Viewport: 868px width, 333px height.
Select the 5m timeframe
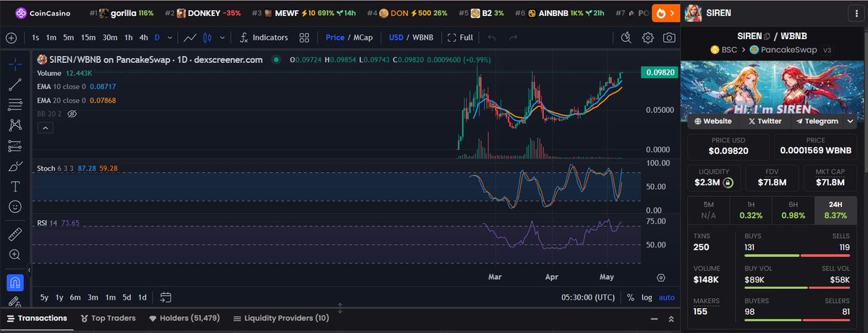click(68, 38)
